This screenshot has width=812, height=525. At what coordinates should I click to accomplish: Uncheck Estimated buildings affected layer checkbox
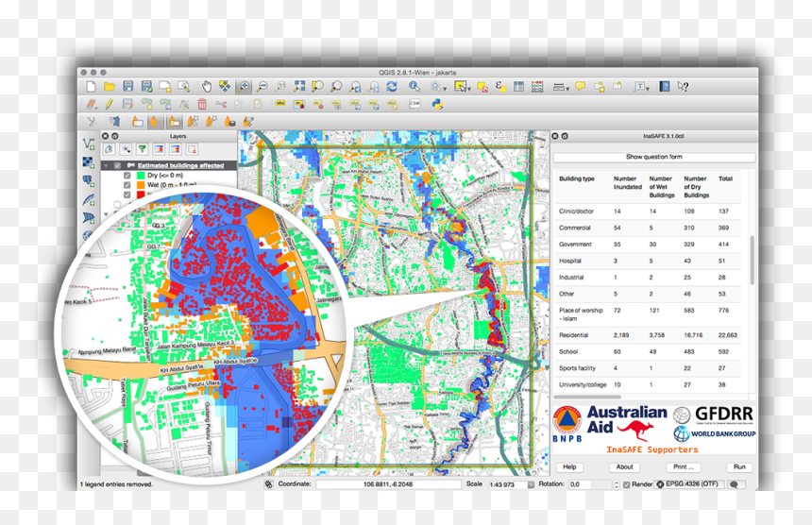click(x=118, y=165)
